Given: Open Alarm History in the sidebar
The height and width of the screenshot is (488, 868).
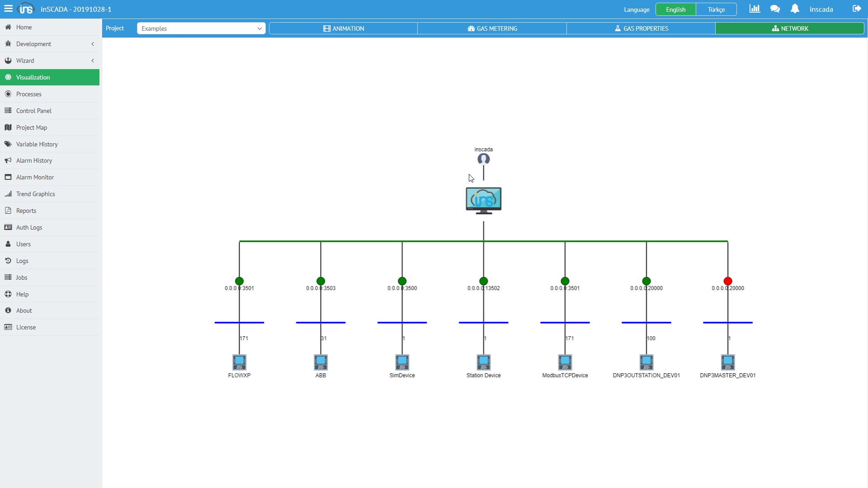Looking at the screenshot, I should (x=50, y=160).
